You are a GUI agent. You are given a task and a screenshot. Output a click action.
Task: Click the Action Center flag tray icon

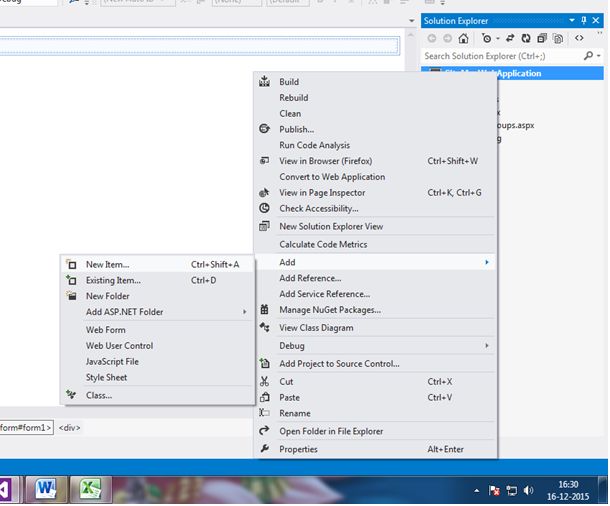[x=494, y=491]
